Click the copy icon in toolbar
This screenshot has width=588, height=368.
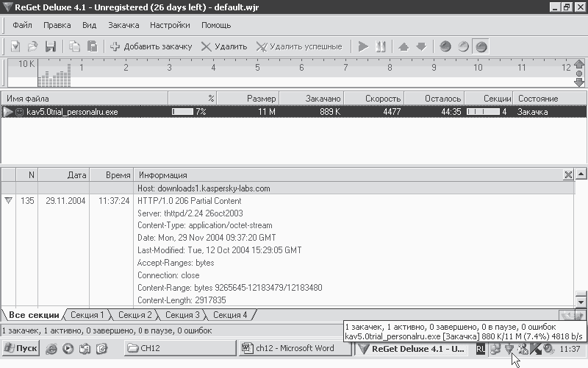tap(75, 46)
